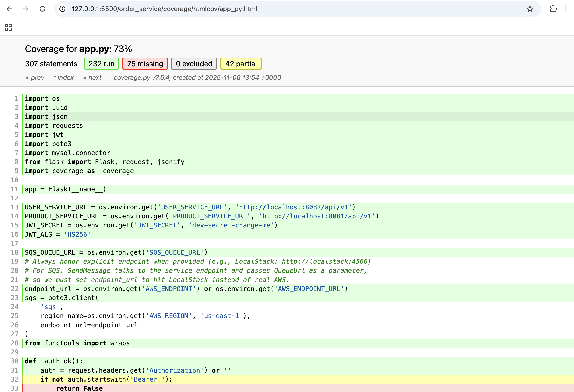Toggle highlighting of the 42 partial lines
574x392 pixels.
point(241,64)
